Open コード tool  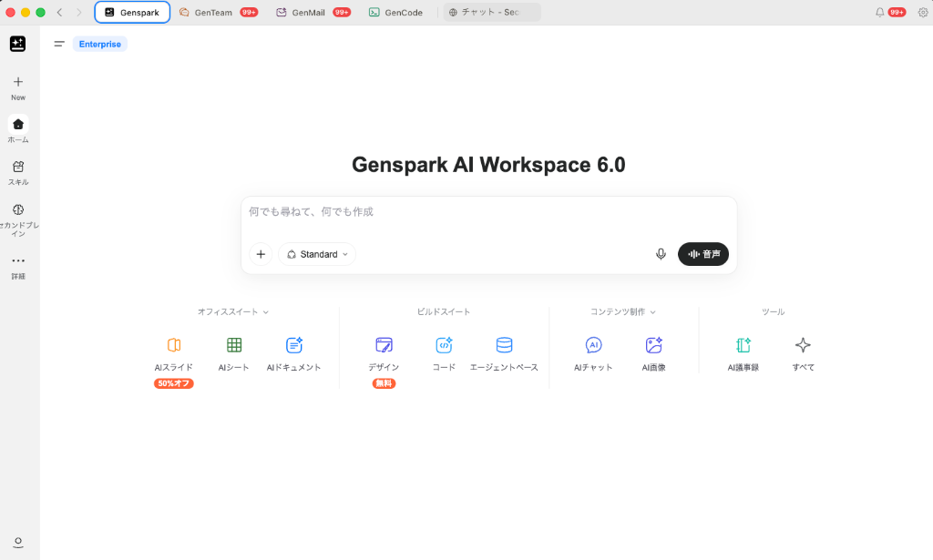coord(444,353)
